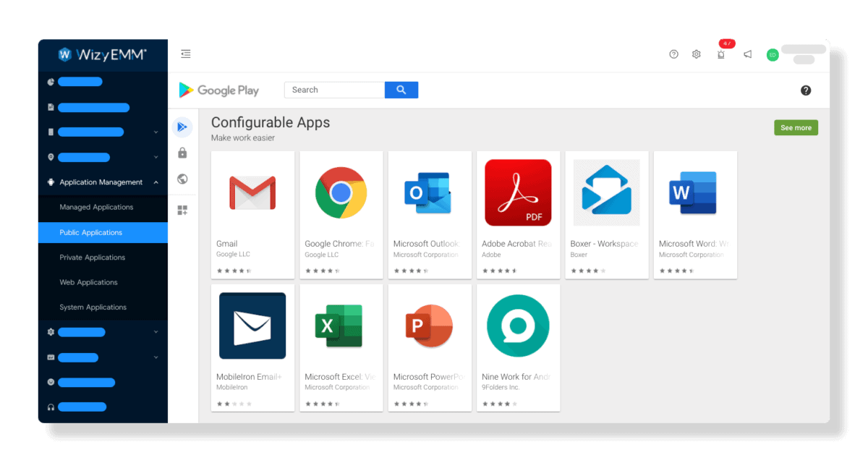
Task: Select the Organize apps grid icon
Action: pyautogui.click(x=183, y=210)
